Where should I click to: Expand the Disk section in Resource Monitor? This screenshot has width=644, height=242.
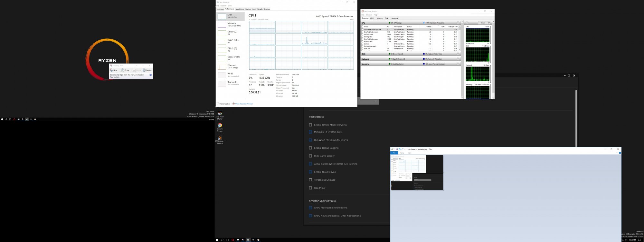(458, 54)
